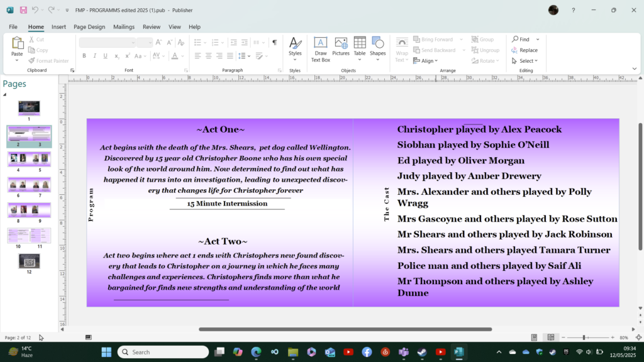Viewport: 644px width, 362px height.
Task: Switch to the Mailings tab
Action: pos(124,26)
